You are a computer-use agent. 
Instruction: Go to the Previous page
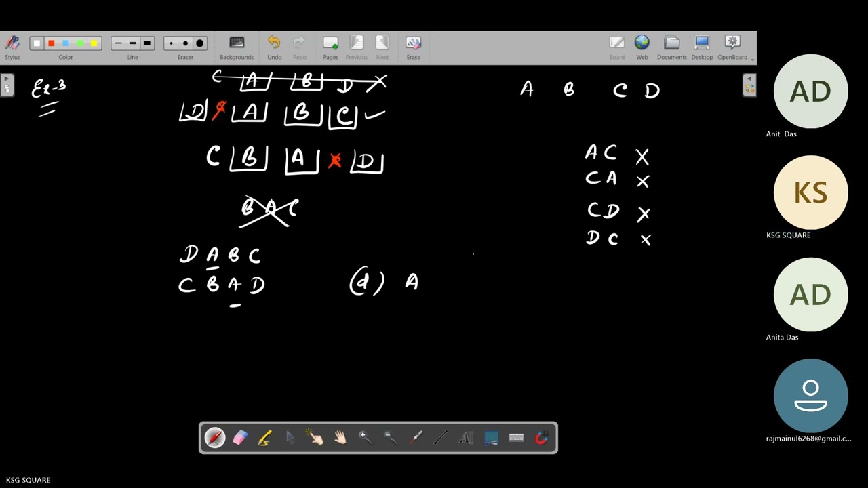[x=356, y=47]
